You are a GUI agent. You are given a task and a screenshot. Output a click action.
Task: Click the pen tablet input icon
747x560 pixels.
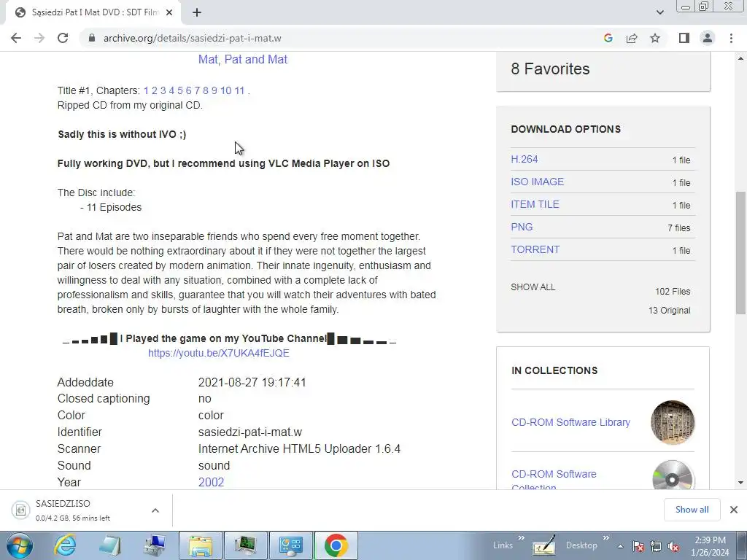pyautogui.click(x=543, y=545)
